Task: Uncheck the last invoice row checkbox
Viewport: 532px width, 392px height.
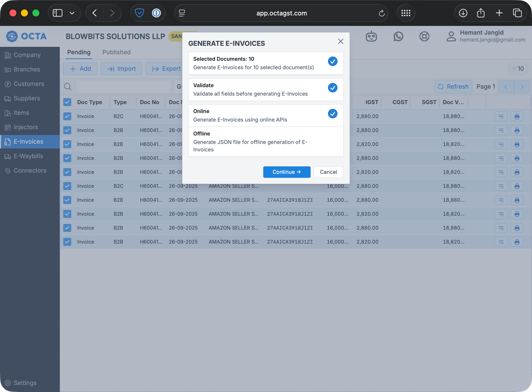Action: click(x=67, y=242)
